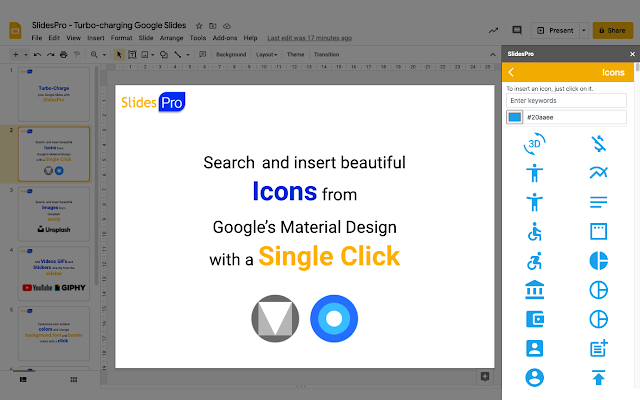This screenshot has width=640, height=400.
Task: Switch to filmstrip view
Action: coord(23,380)
